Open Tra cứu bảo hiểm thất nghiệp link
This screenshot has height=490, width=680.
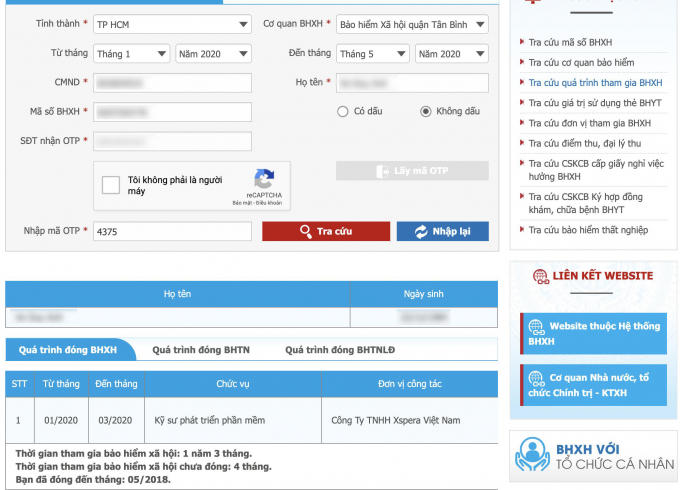tap(588, 230)
